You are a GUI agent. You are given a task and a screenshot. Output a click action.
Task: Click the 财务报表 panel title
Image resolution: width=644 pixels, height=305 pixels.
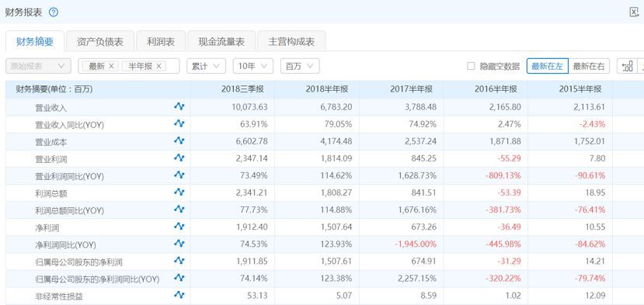(x=23, y=12)
